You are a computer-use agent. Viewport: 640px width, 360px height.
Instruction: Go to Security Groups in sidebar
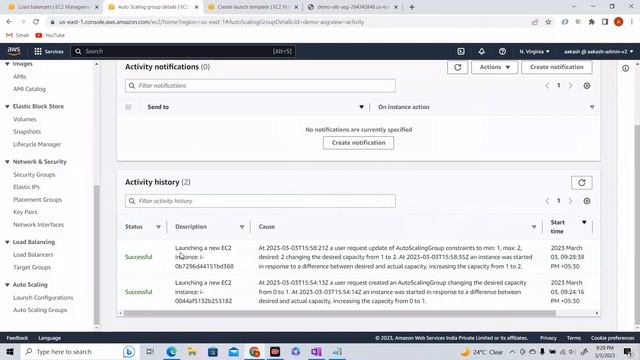pos(34,175)
